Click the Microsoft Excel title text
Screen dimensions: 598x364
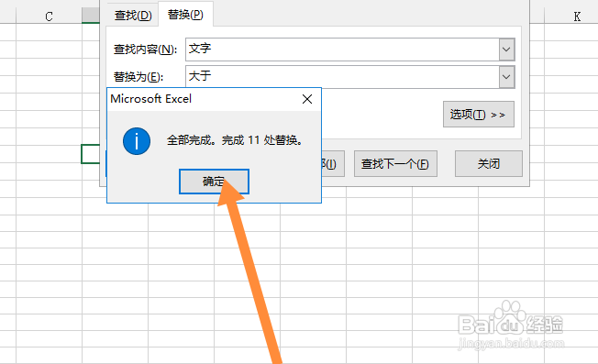coord(151,99)
